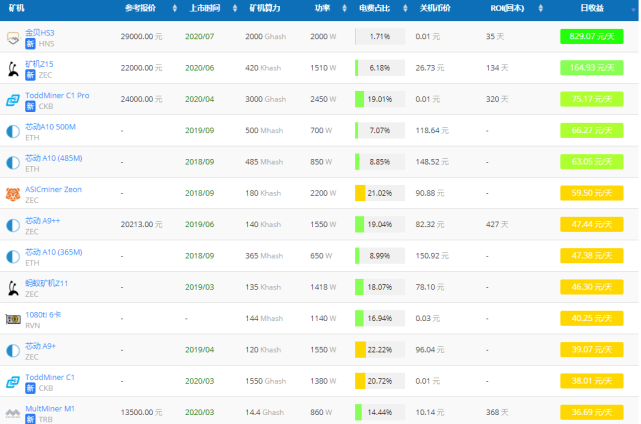Toggle the 日收益 descending sort arrow

(633, 10)
